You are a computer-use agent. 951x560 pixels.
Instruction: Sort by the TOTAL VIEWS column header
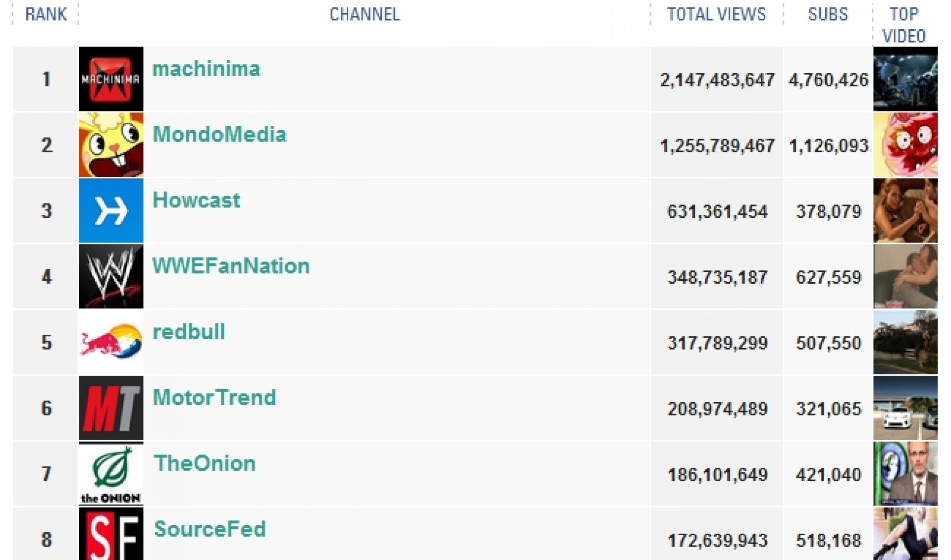[715, 14]
